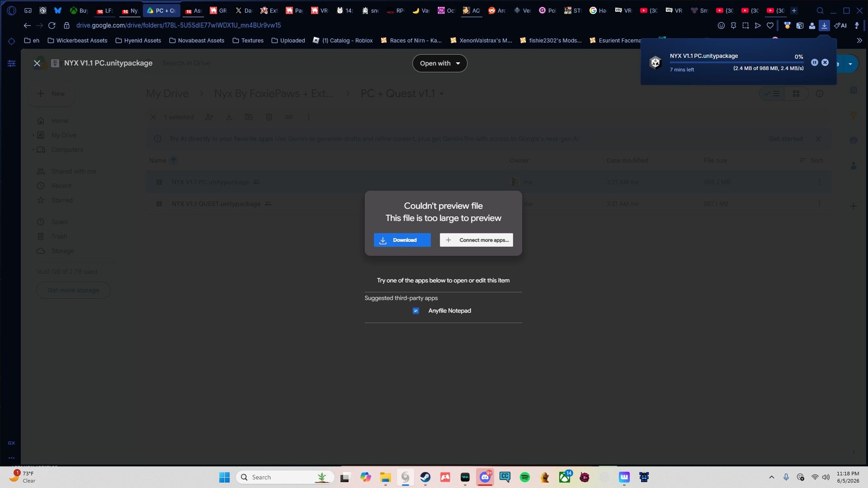Click the Unity package file icon in downloads

[x=655, y=62]
